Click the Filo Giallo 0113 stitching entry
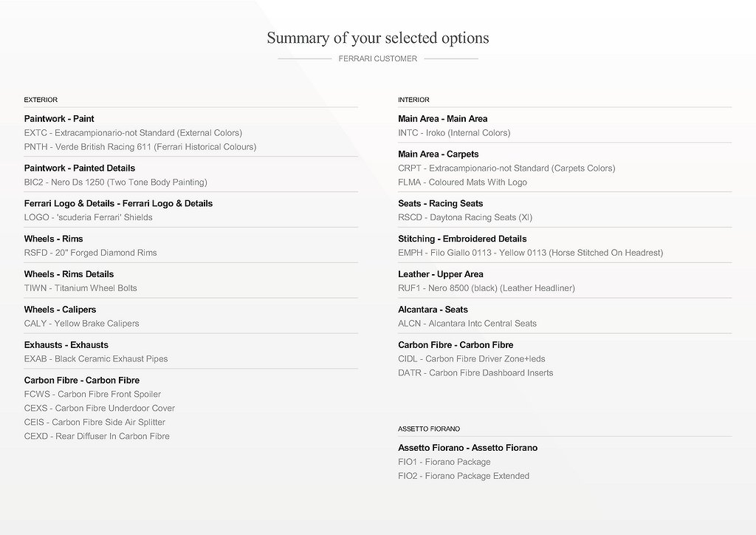Viewport: 756px width, 535px height. (x=530, y=253)
